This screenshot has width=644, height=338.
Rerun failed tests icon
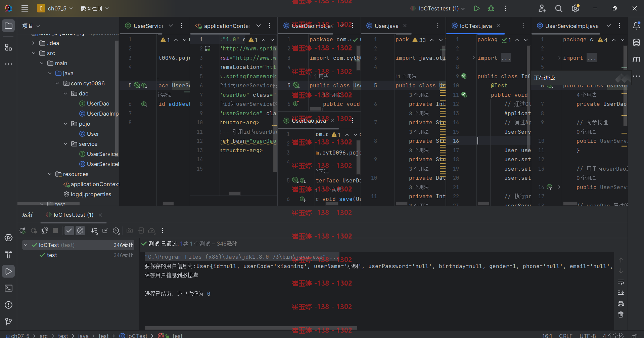(34, 230)
